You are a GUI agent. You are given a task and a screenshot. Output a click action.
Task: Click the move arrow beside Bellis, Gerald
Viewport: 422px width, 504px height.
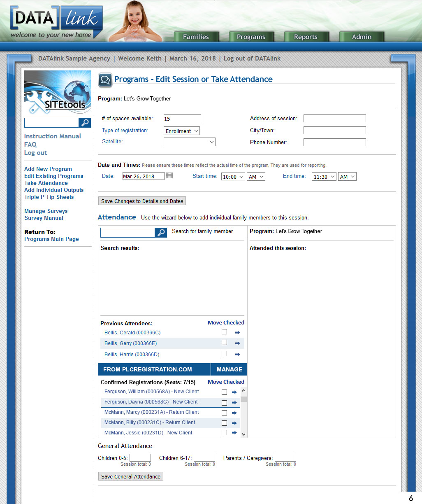(x=237, y=332)
